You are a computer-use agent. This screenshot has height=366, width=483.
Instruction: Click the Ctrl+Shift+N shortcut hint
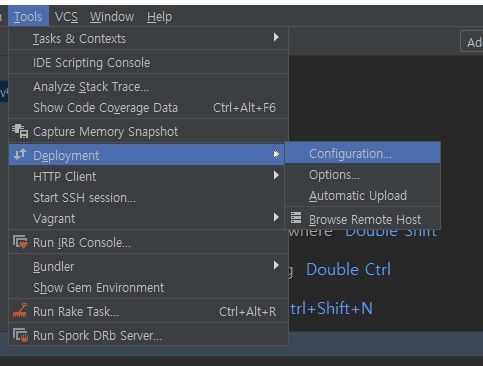coord(331,308)
